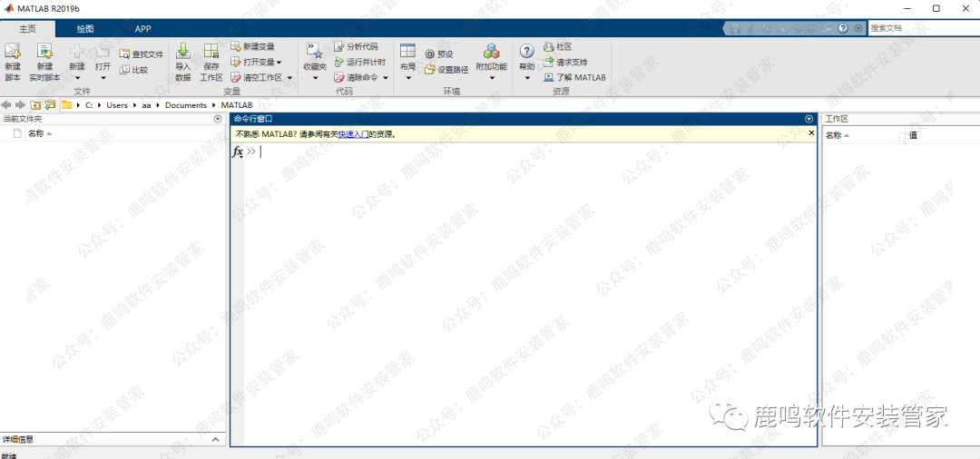980x459 pixels.
Task: Expand the Help (帮助) dropdown arrow
Action: (x=527, y=78)
